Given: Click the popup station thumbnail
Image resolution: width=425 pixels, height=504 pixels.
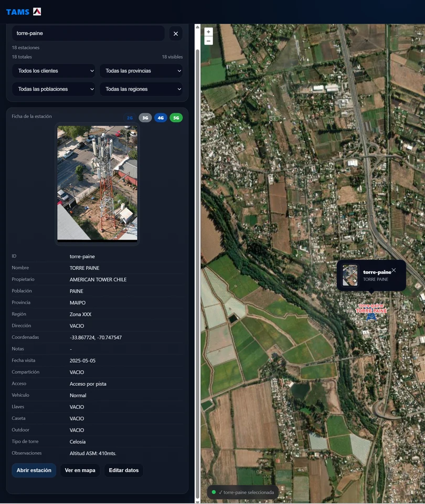Looking at the screenshot, I should point(350,275).
